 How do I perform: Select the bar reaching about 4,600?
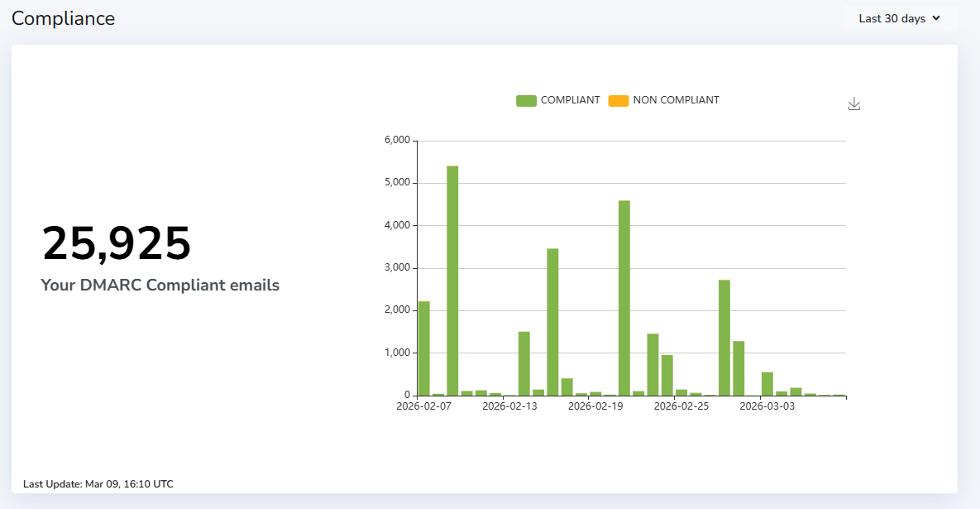(x=624, y=298)
